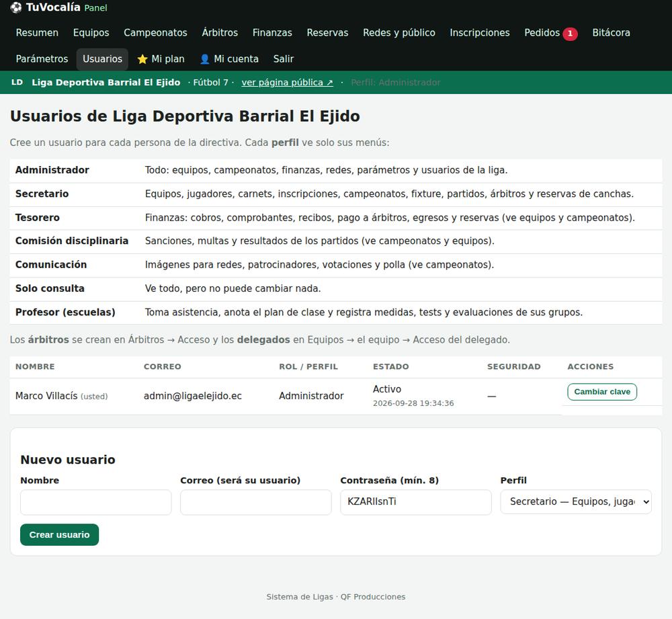Click the star icon beside Mi plan
The width and height of the screenshot is (672, 619).
[142, 59]
